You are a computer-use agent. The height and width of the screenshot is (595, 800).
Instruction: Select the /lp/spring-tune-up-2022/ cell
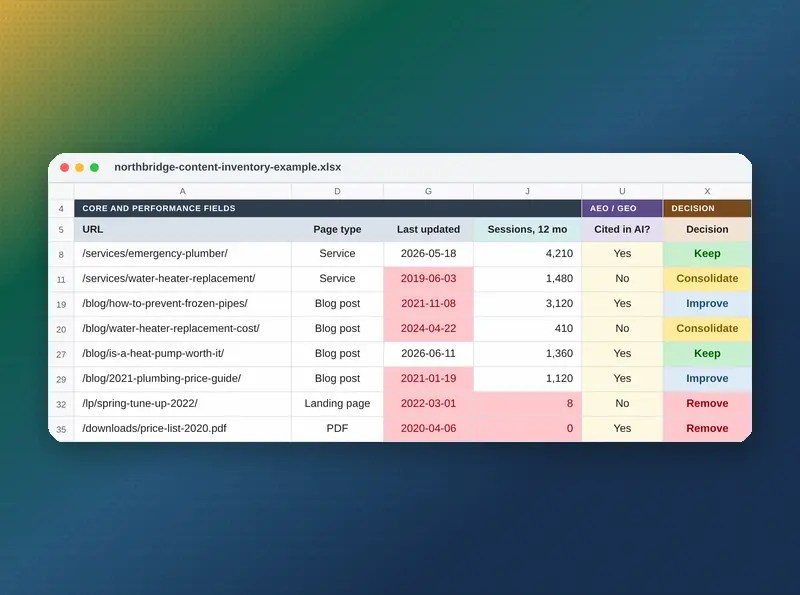183,404
